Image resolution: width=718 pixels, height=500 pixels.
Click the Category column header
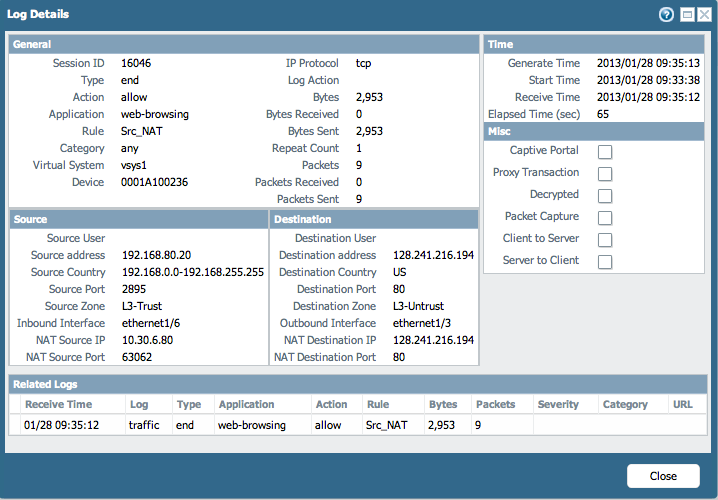[x=625, y=405]
